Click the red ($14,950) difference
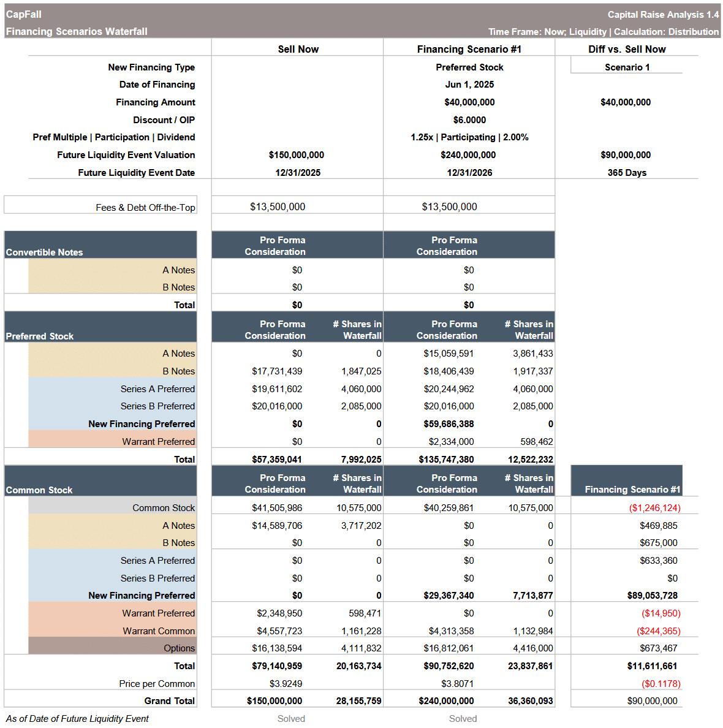Viewport: 723px width, 728px height. pyautogui.click(x=661, y=614)
